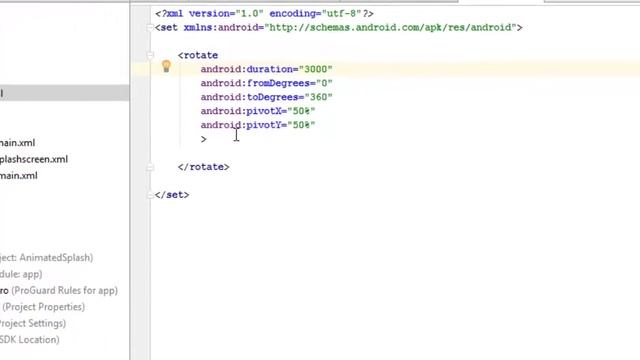Click the xmlns:android schema URL string
This screenshot has width=640, height=360.
[391, 27]
